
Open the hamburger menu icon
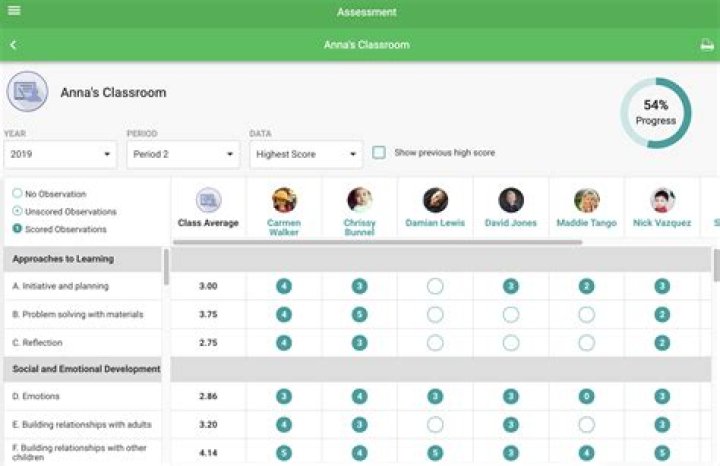pos(14,11)
